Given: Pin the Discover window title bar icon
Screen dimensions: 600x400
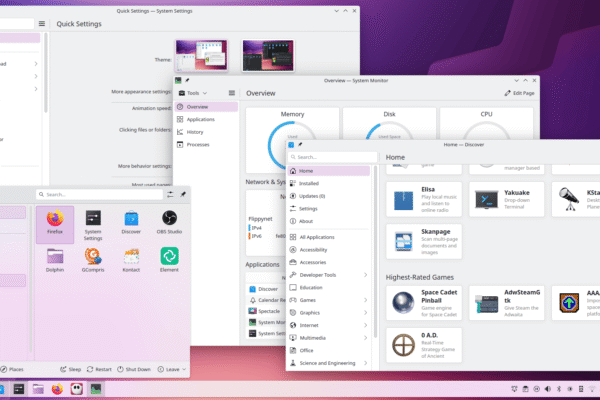Looking at the screenshot, I should tap(300, 145).
